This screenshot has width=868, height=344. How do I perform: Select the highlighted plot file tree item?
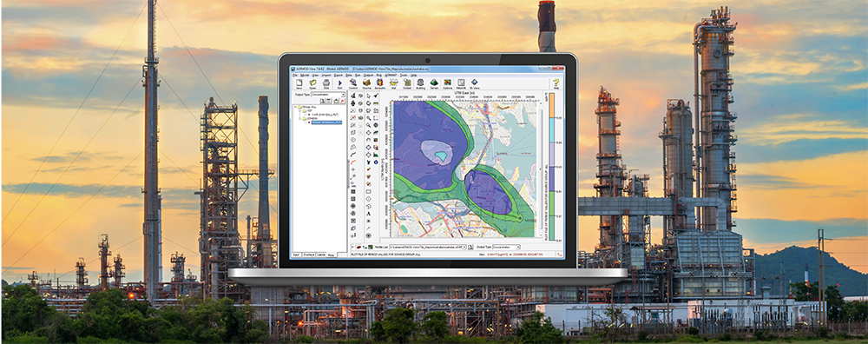tap(326, 122)
